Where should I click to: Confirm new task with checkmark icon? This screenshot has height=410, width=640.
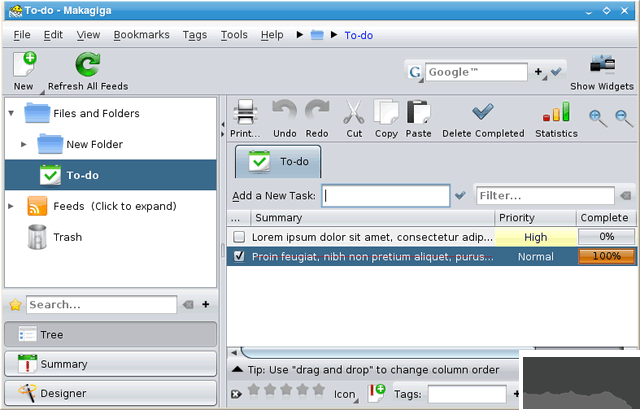point(460,195)
